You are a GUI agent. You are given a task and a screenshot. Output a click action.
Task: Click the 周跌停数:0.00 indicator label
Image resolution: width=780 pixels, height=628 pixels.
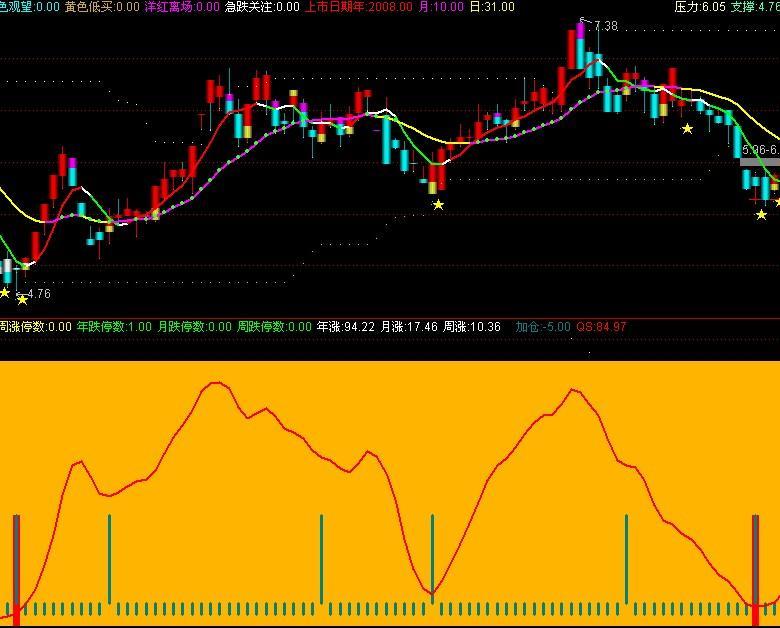click(274, 327)
